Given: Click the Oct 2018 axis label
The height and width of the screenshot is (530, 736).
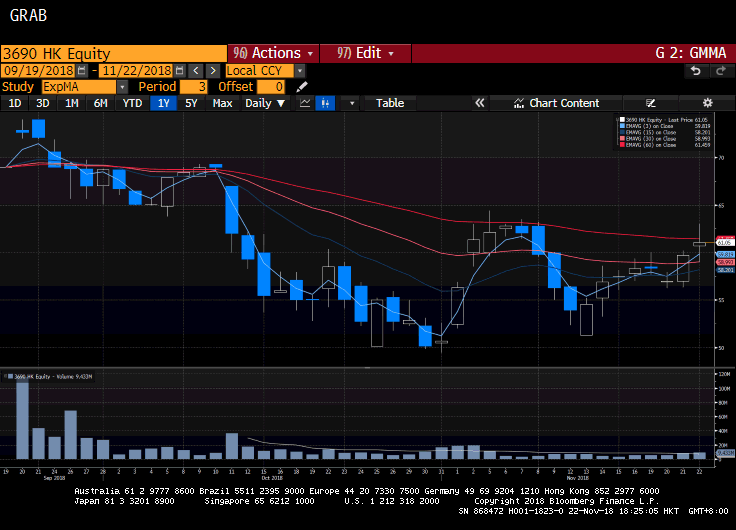Looking at the screenshot, I should click(272, 478).
